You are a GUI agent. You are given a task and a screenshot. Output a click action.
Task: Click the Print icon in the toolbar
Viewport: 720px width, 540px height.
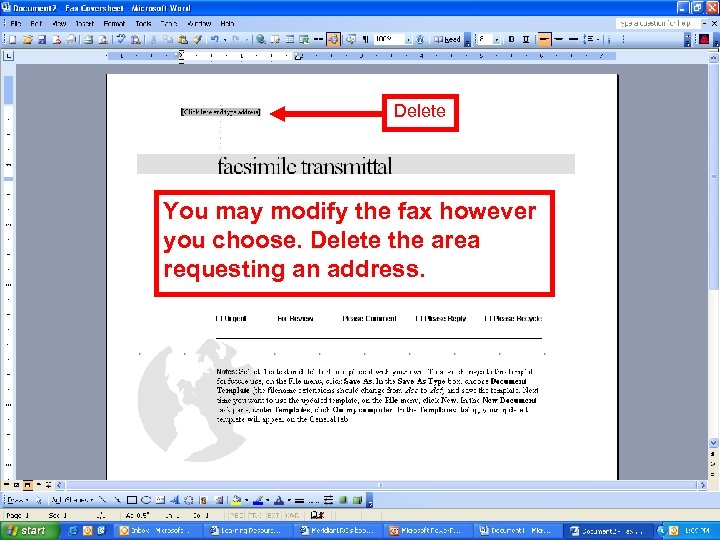89,40
